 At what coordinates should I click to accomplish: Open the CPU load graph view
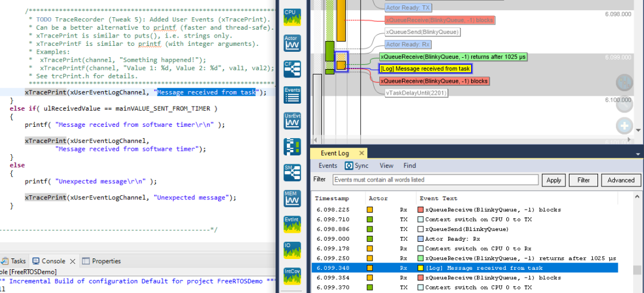click(292, 16)
